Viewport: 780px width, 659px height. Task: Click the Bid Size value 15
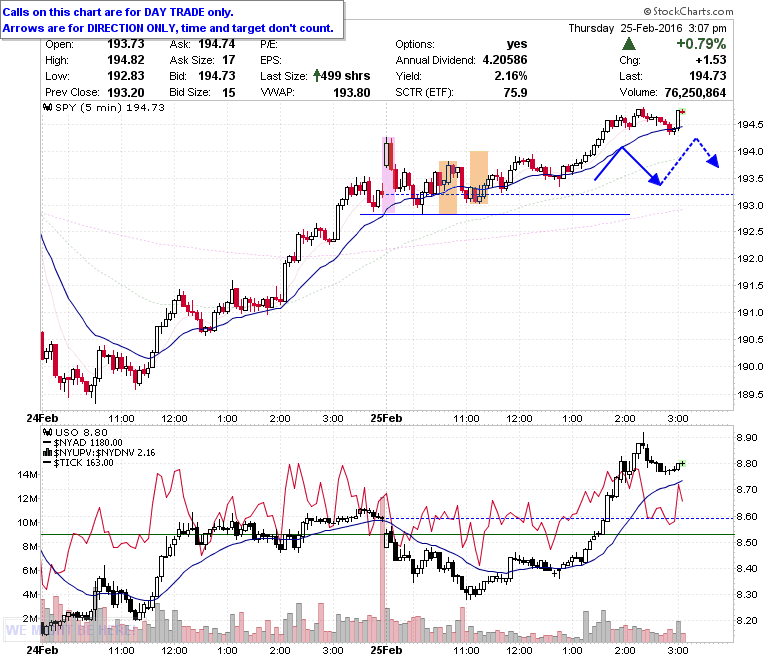tap(229, 92)
